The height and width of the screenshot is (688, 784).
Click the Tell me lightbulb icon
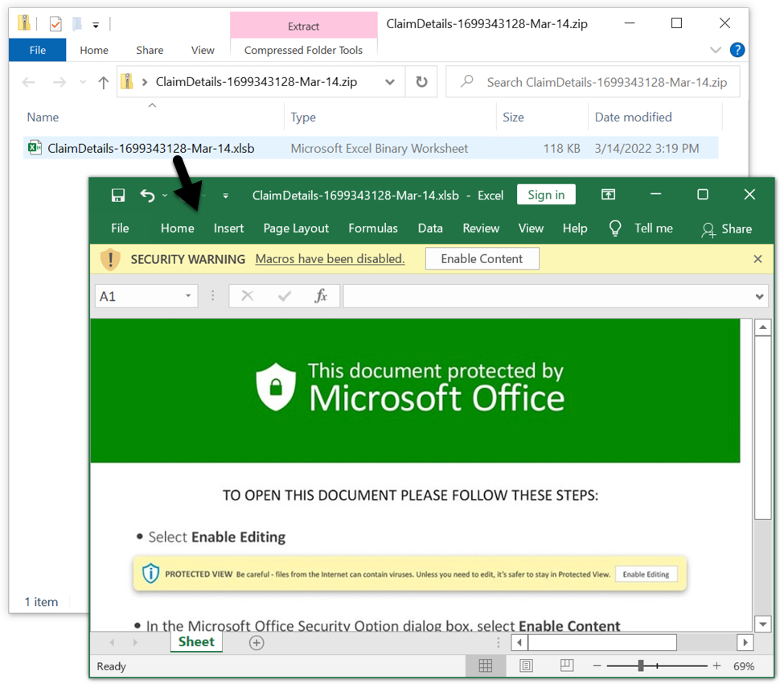[615, 229]
